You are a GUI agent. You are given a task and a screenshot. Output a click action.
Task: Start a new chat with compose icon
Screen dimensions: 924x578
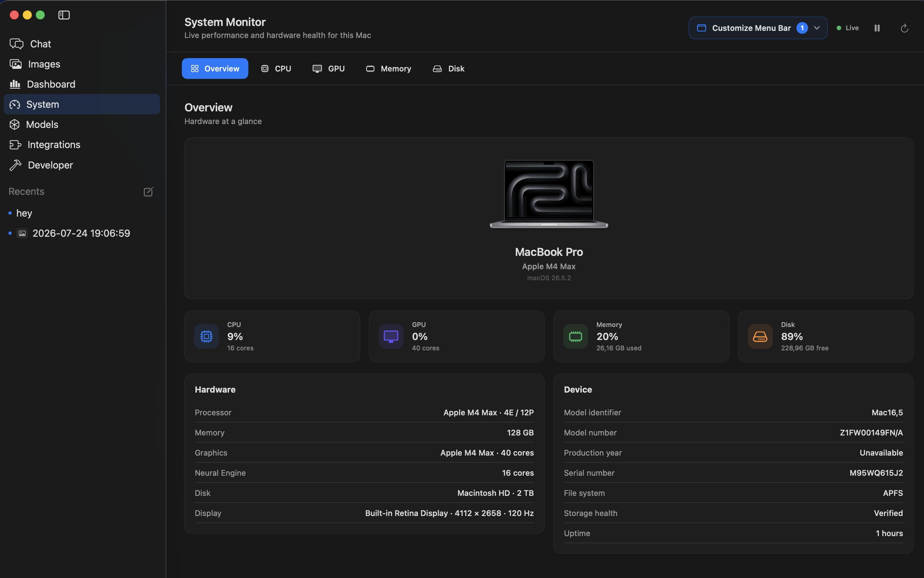click(148, 192)
